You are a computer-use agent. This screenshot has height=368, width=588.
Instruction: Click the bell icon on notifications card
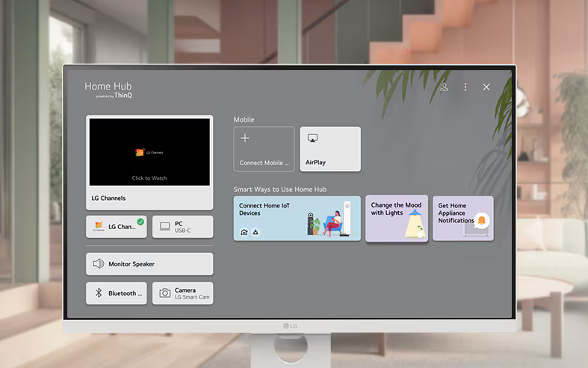(x=482, y=220)
